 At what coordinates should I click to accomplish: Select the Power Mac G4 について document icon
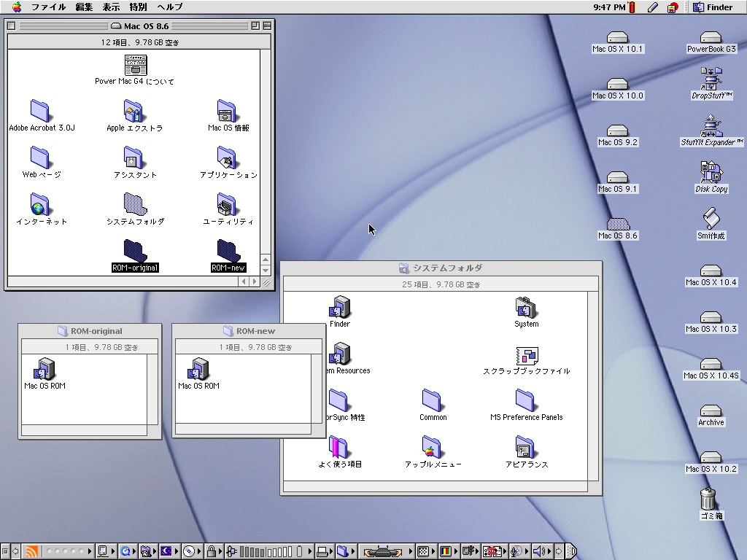[x=135, y=65]
